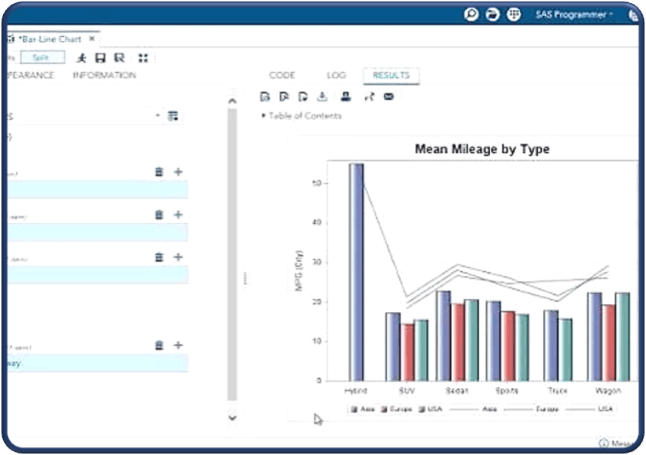Viewport: 646px width, 455px height.
Task: Click the print icon in results toolbar
Action: point(346,97)
